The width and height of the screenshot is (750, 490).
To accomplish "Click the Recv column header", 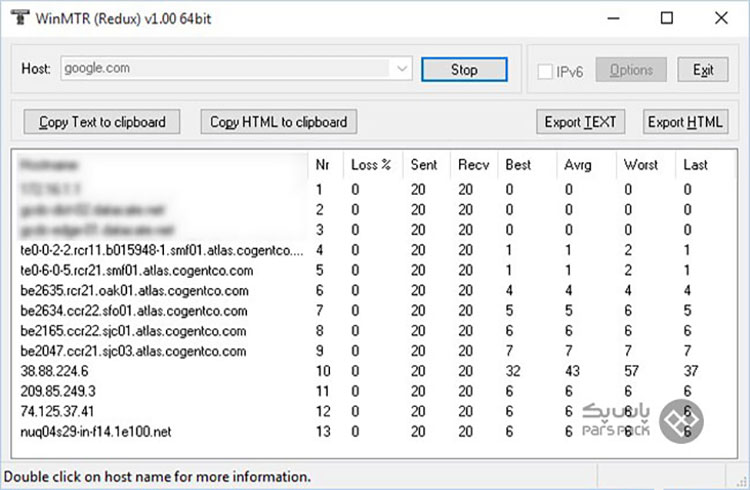I will [474, 165].
